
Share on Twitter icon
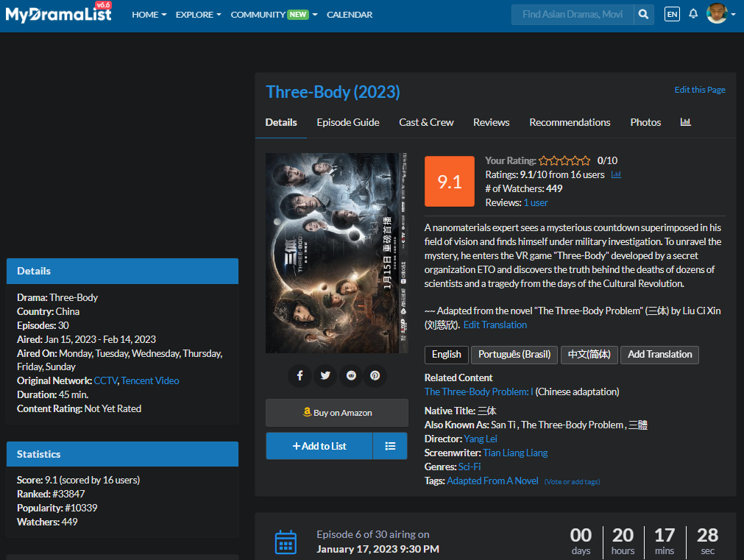(325, 375)
